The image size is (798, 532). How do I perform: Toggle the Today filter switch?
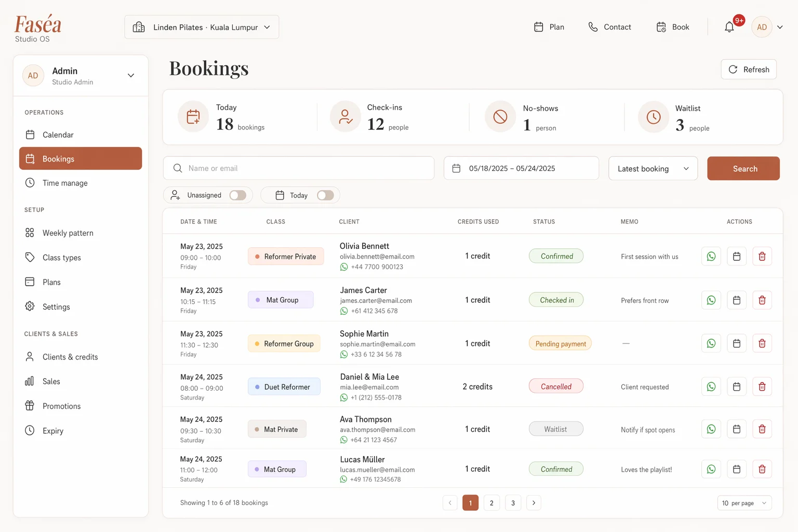(x=325, y=195)
